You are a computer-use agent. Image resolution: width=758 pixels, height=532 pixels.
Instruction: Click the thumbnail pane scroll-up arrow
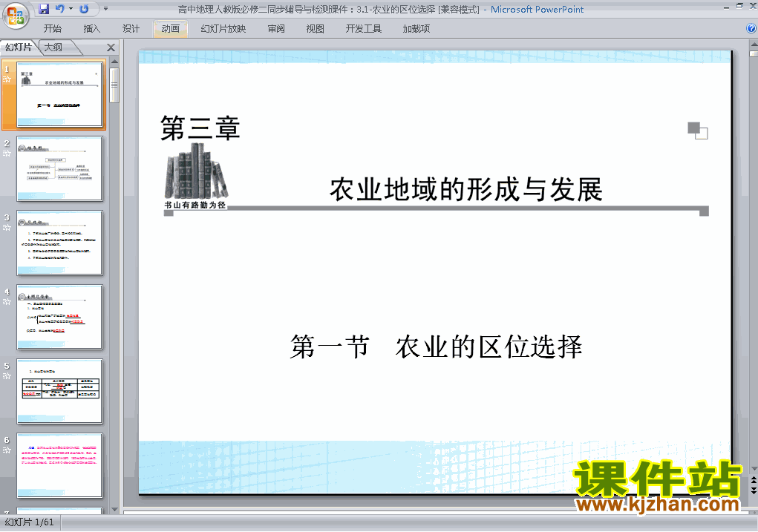(114, 62)
